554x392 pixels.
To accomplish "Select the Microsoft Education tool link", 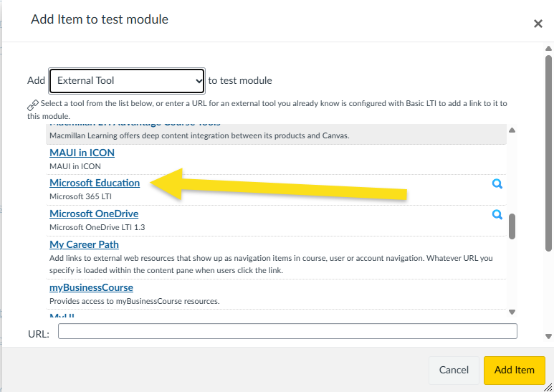I will [95, 183].
